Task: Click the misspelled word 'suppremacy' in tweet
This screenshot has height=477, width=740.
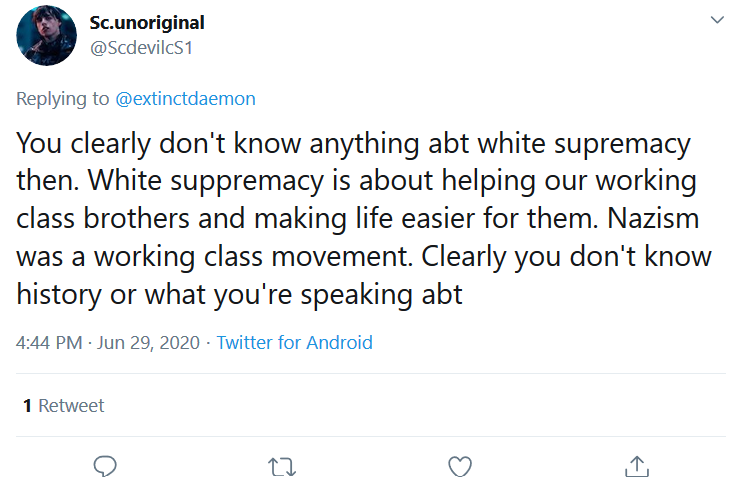Action: (x=247, y=181)
